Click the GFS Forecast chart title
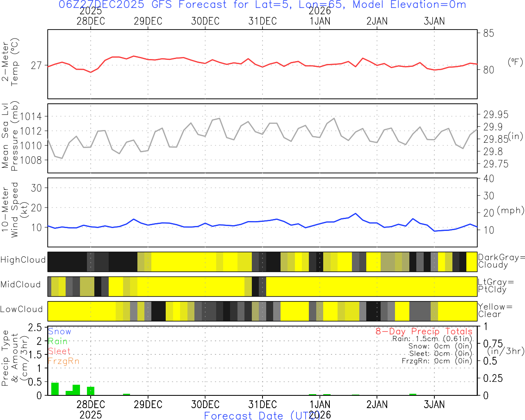Screen dimensions: 525x420 coord(262,5)
